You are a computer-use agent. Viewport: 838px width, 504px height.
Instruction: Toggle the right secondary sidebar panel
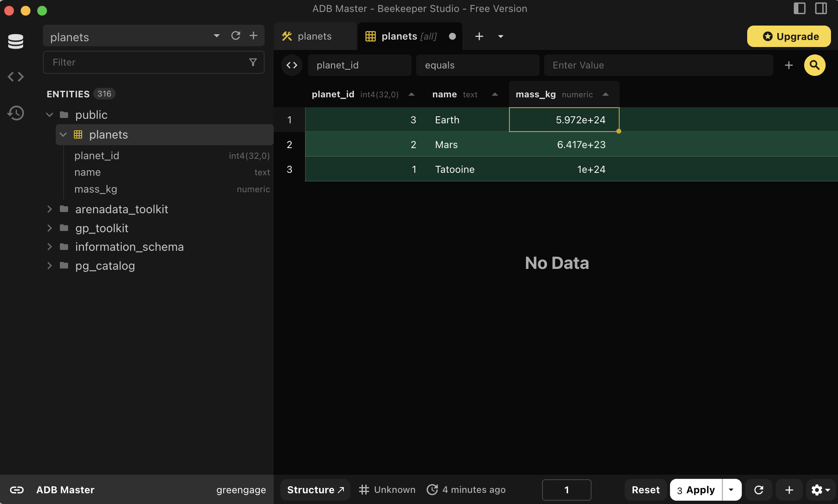(x=821, y=8)
